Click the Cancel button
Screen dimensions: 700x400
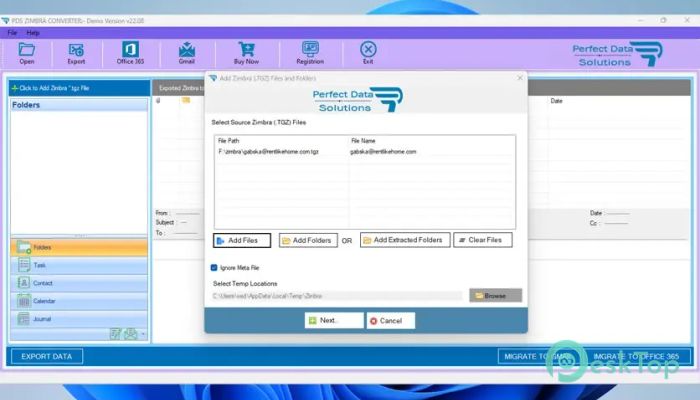(x=391, y=321)
